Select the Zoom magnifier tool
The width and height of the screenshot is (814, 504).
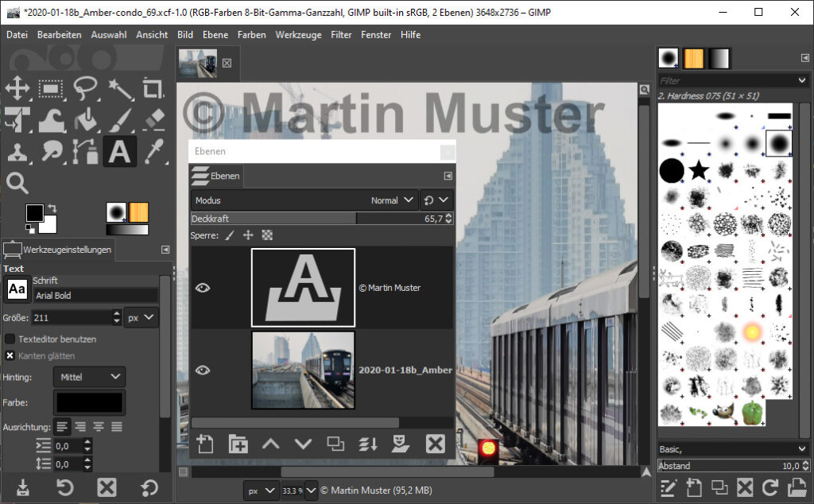[x=17, y=183]
